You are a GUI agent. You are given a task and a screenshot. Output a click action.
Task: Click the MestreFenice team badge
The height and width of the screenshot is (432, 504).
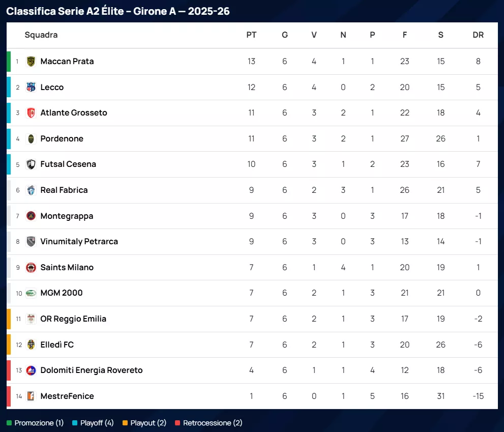pos(31,396)
